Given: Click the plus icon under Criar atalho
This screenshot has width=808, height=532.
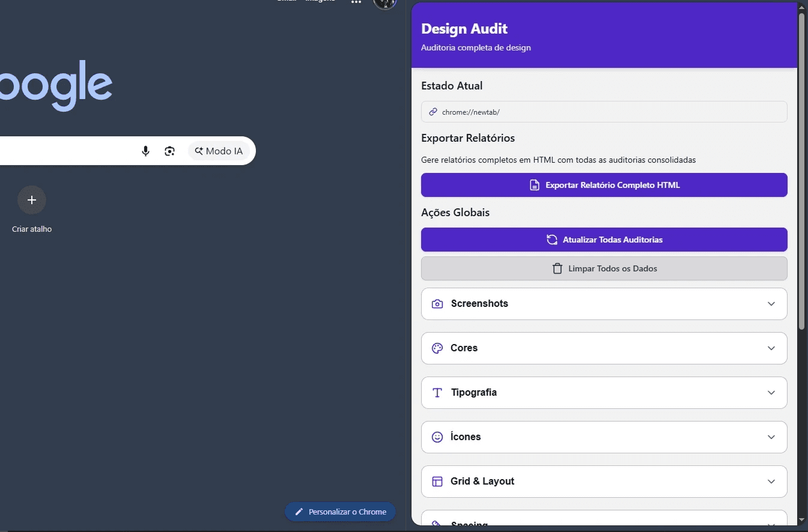Looking at the screenshot, I should (31, 200).
